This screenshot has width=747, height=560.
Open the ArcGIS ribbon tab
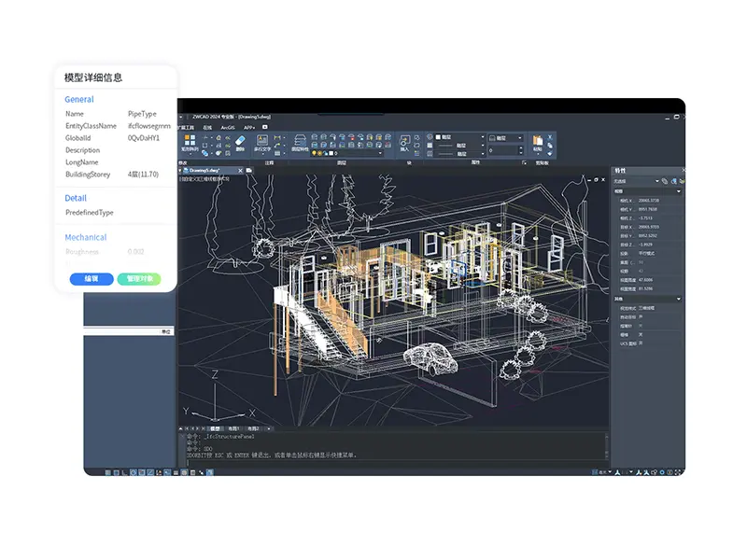[x=228, y=128]
